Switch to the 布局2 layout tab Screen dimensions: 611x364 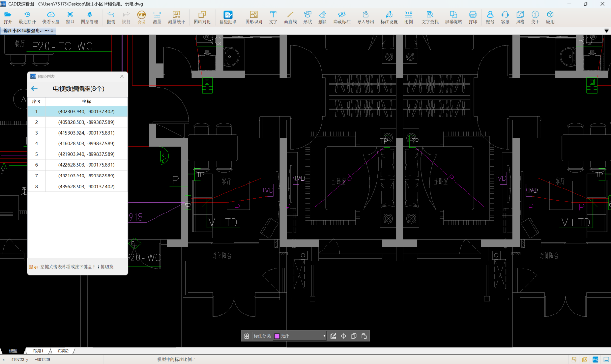point(63,351)
